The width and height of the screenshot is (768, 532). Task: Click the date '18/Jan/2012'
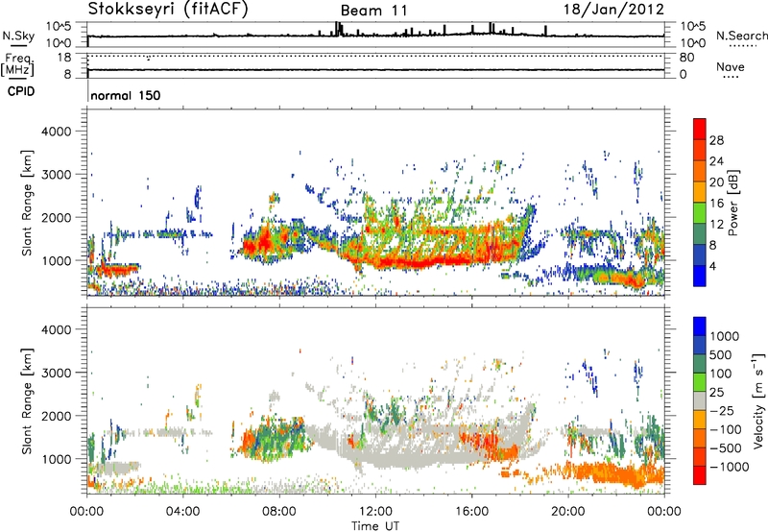pos(613,10)
